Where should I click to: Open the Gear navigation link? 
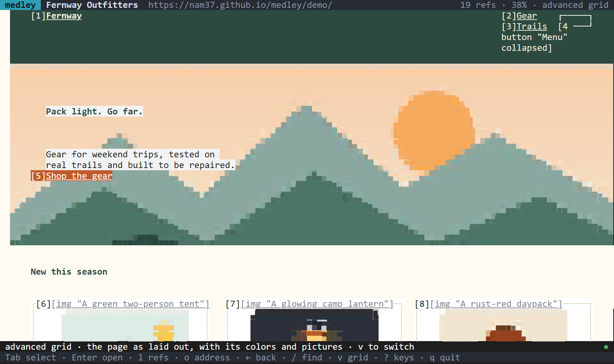(x=519, y=16)
